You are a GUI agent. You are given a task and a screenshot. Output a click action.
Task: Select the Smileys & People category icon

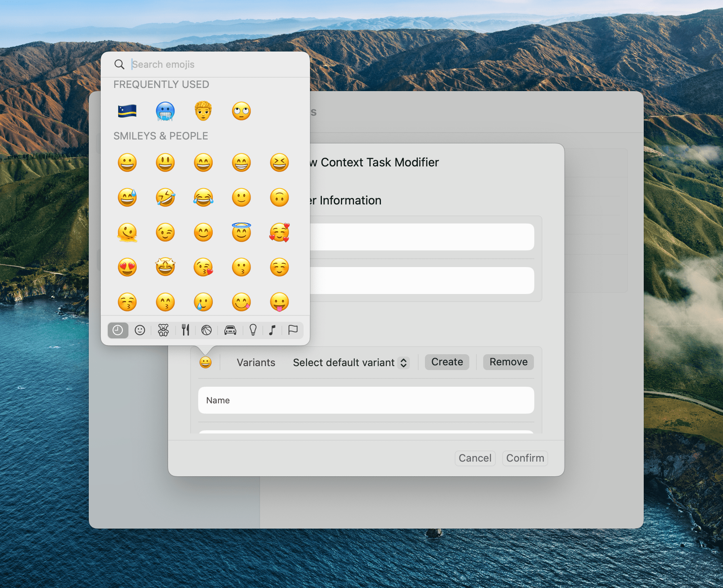tap(140, 330)
